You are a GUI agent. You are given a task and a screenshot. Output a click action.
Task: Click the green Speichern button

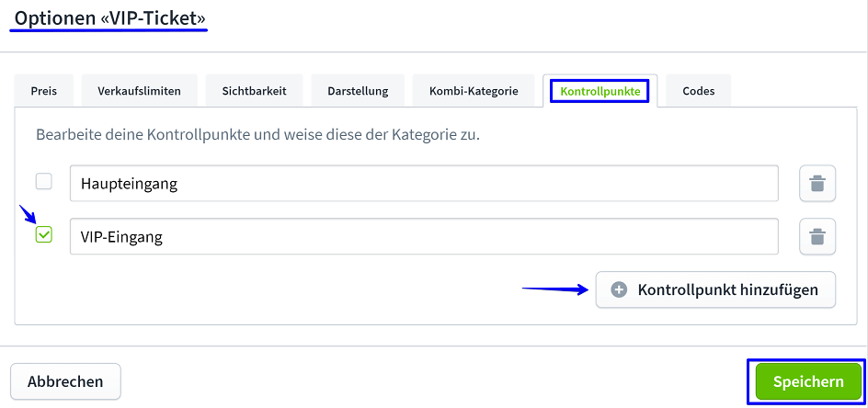[x=807, y=381]
